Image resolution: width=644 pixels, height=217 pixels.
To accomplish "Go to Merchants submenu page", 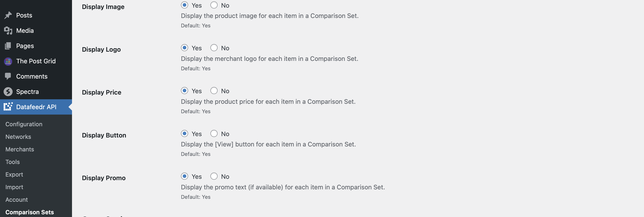I will point(20,149).
